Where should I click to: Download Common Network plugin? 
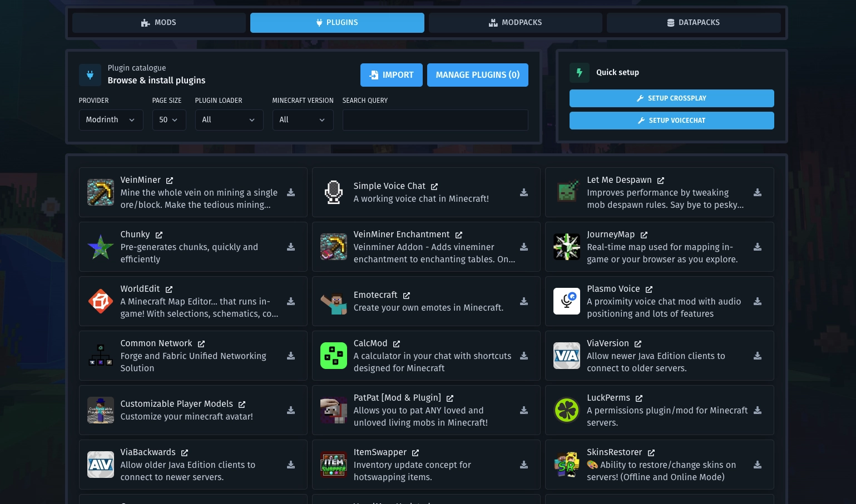coord(291,356)
